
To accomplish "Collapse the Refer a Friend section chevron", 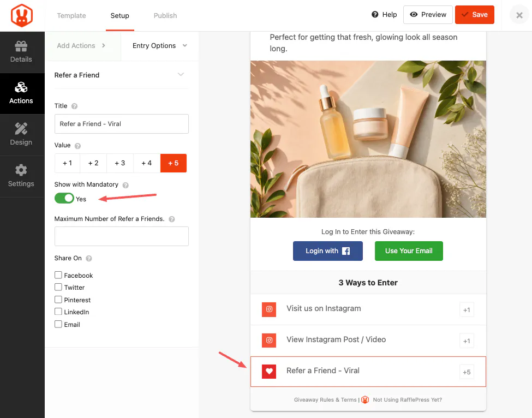I will tap(181, 74).
